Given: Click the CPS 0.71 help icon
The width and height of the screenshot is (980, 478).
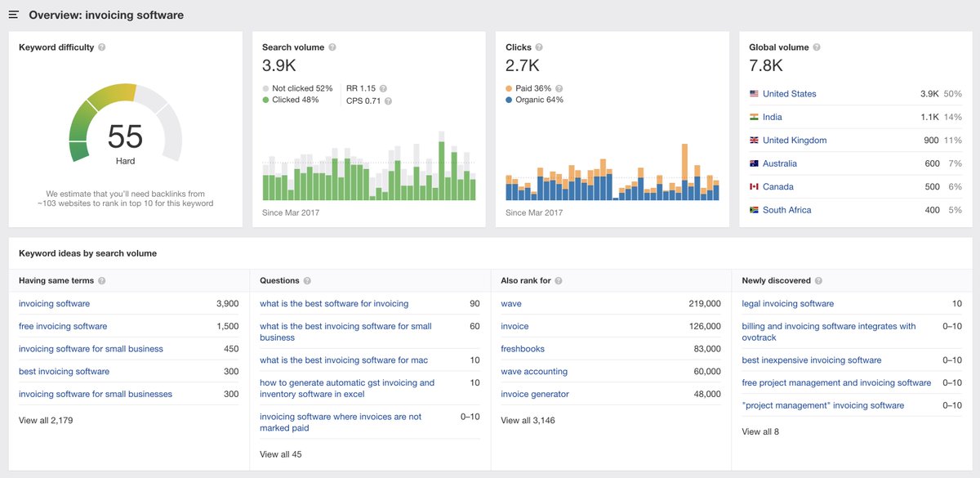Looking at the screenshot, I should tap(388, 101).
